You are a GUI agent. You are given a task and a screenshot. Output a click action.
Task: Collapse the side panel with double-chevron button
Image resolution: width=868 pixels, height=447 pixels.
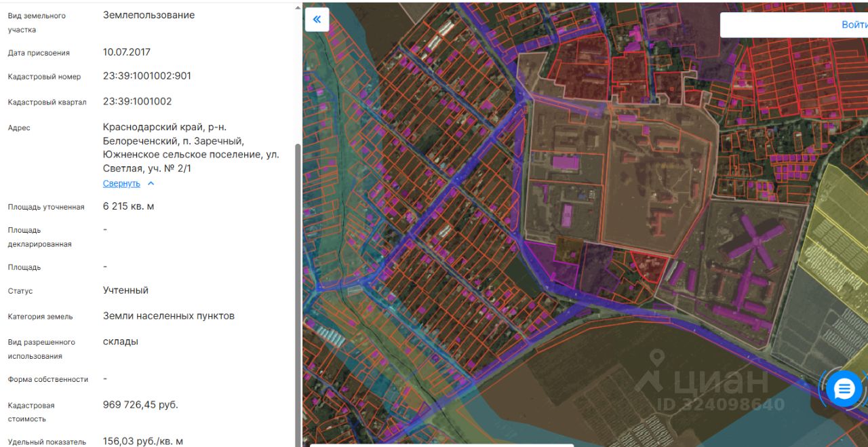pyautogui.click(x=317, y=20)
